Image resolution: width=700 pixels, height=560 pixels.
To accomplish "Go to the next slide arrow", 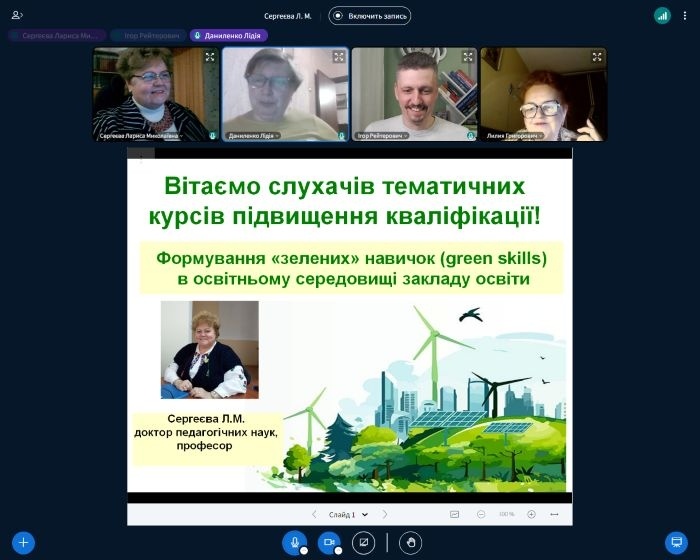I will pyautogui.click(x=385, y=514).
